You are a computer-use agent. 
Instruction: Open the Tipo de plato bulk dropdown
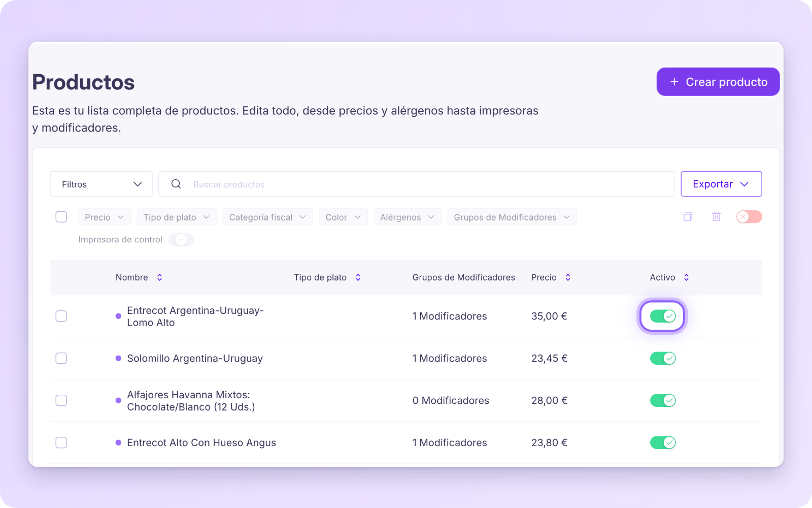[177, 217]
